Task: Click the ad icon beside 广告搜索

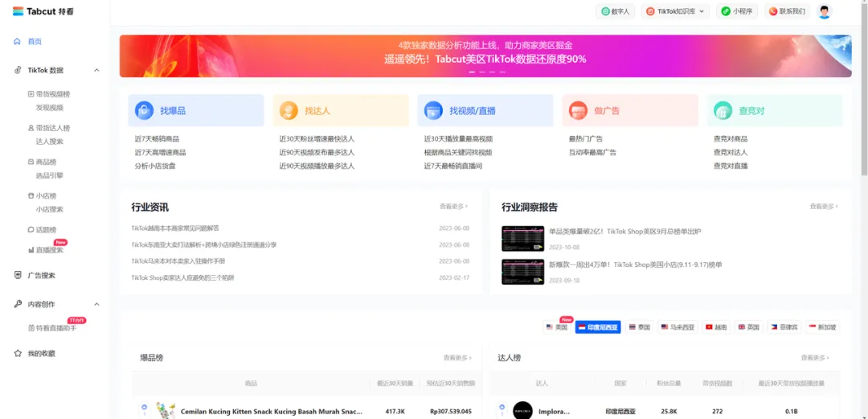Action: pos(18,275)
